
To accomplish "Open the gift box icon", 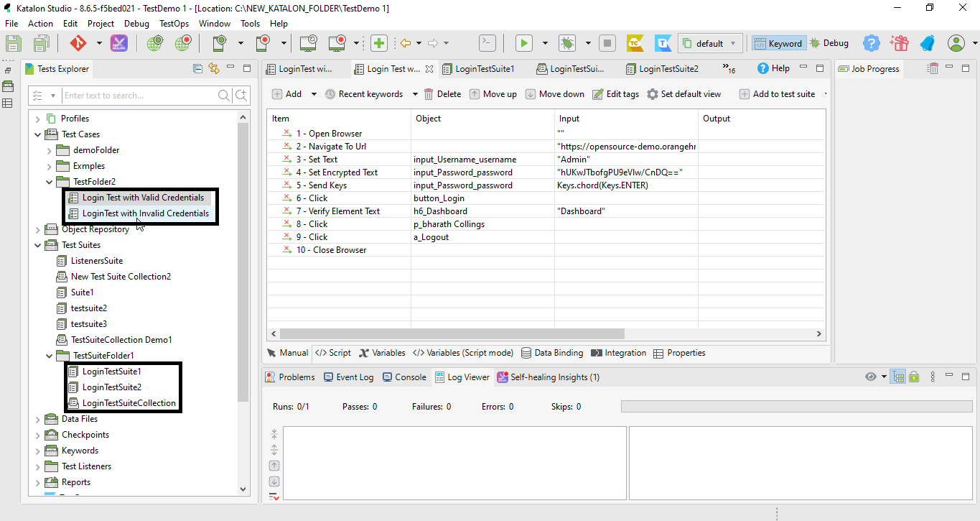I will 899,43.
